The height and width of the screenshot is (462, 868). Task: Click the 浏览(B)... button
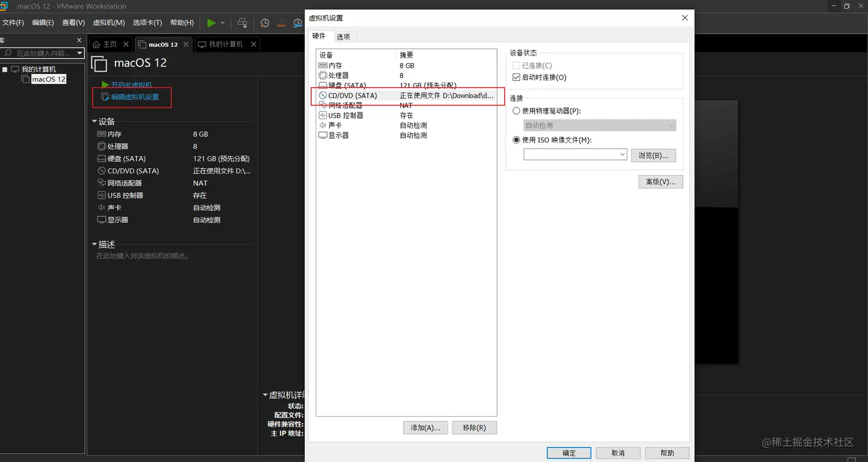pyautogui.click(x=653, y=155)
